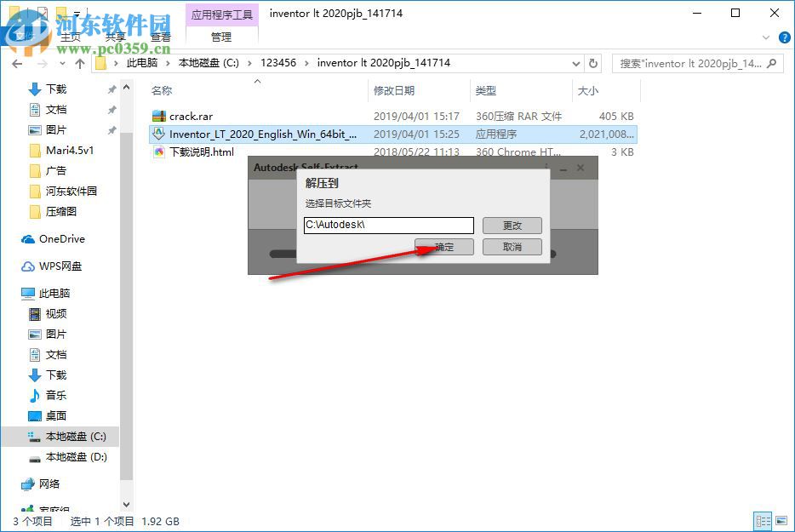The height and width of the screenshot is (532, 795).
Task: Click 确定 to confirm extraction
Action: (x=446, y=246)
